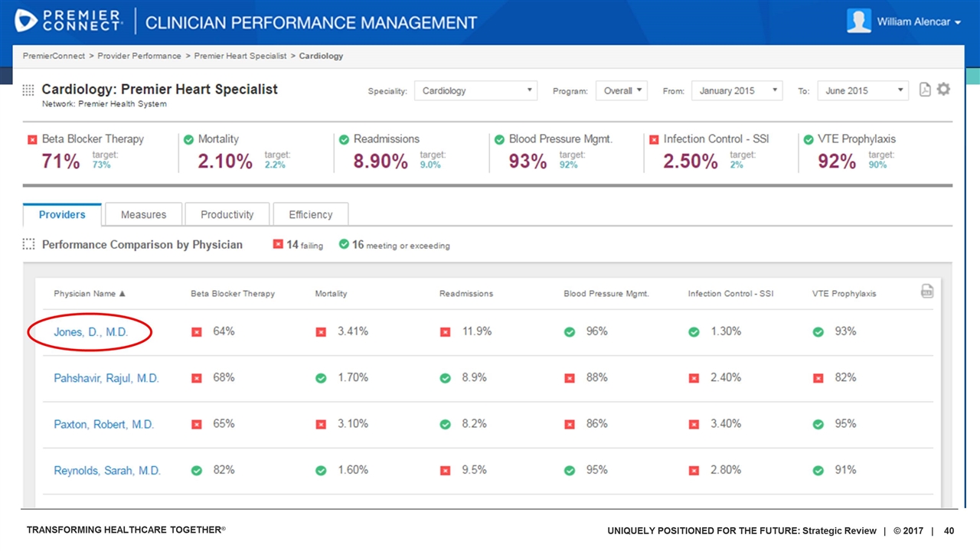Click the 2.10% Mortality summary value

225,161
